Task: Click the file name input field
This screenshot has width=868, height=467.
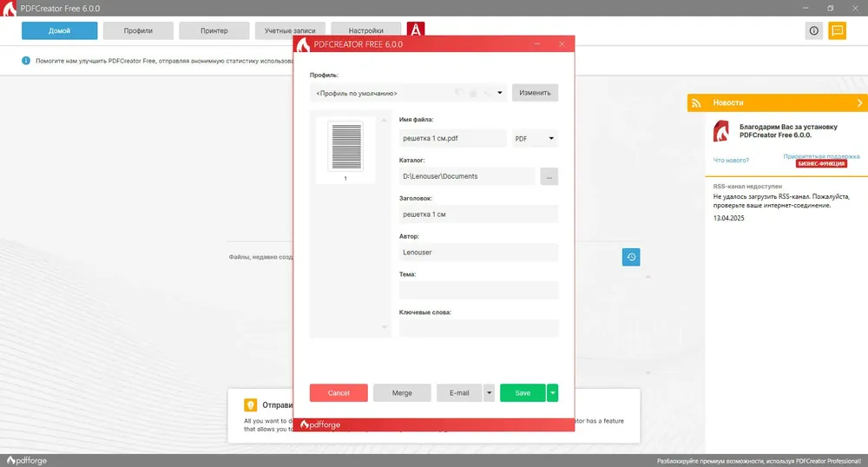Action: 452,138
